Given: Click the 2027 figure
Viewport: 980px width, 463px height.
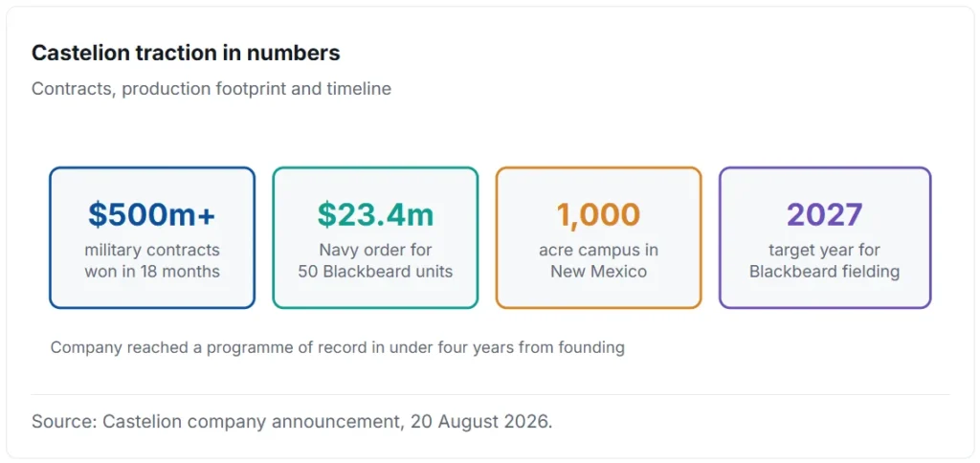Looking at the screenshot, I should click(824, 214).
